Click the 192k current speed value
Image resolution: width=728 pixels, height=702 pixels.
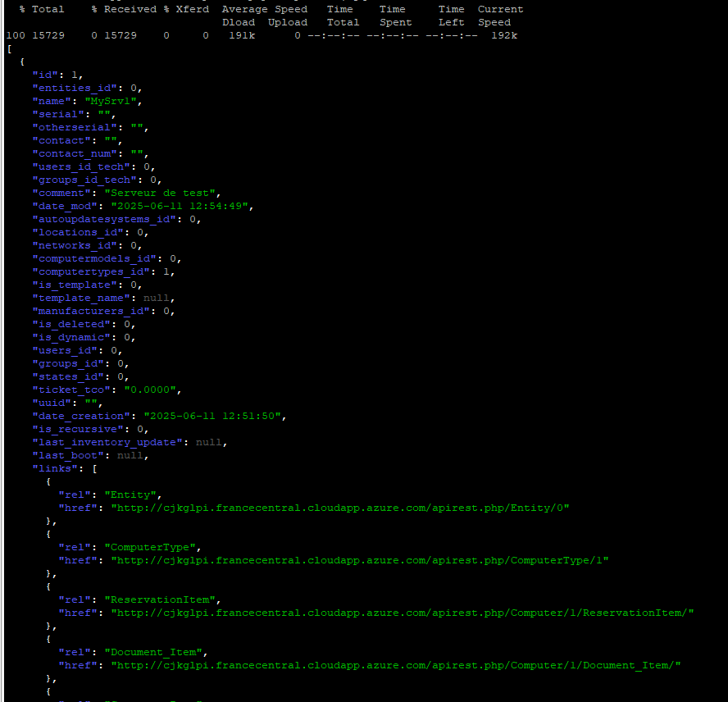click(503, 36)
